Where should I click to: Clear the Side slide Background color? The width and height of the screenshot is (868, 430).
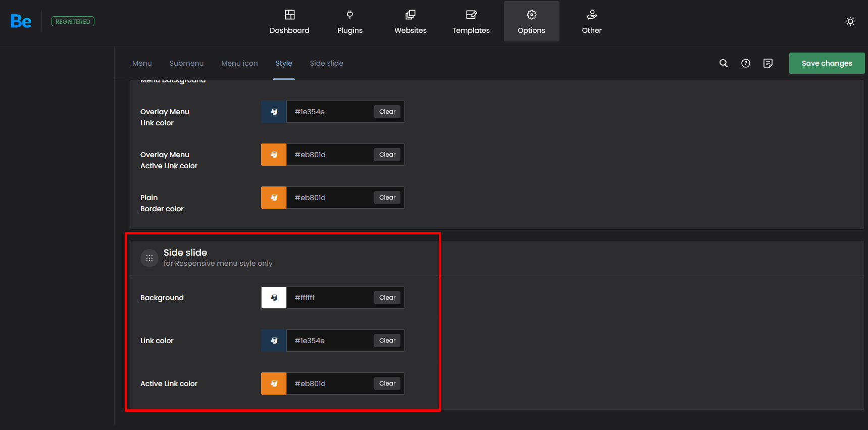pos(387,298)
